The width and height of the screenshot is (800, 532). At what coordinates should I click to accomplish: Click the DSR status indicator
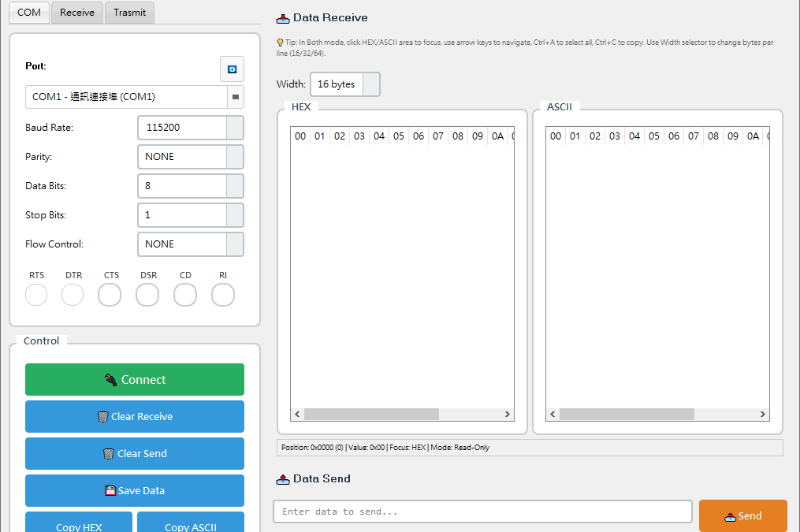(x=147, y=295)
